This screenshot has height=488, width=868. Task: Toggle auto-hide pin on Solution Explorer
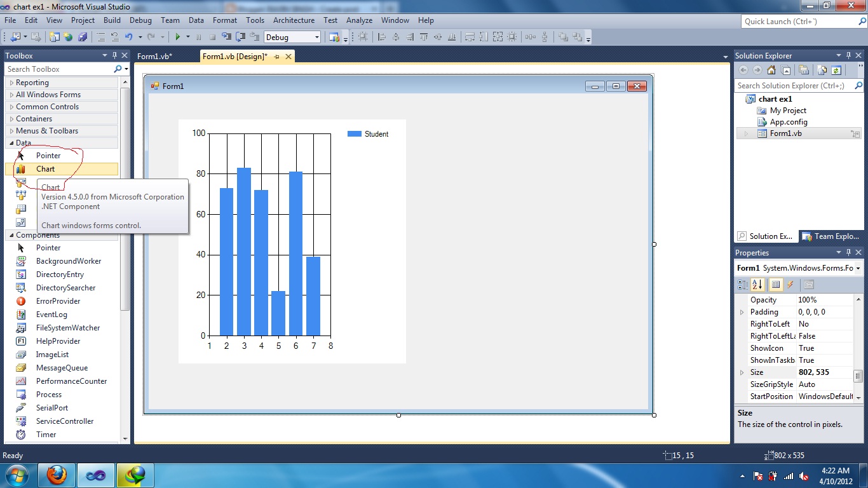pyautogui.click(x=848, y=56)
